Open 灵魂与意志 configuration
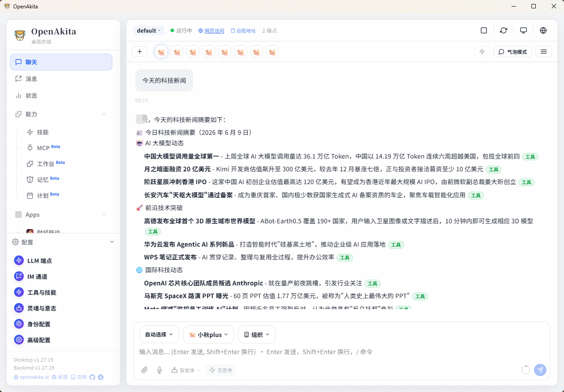The width and height of the screenshot is (564, 392). pos(63,308)
